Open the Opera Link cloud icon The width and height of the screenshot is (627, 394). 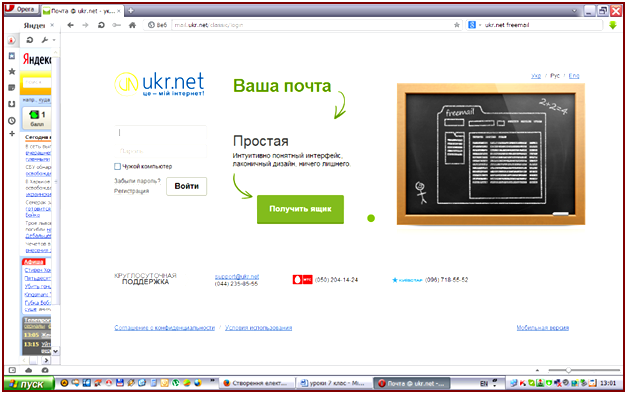(x=28, y=370)
